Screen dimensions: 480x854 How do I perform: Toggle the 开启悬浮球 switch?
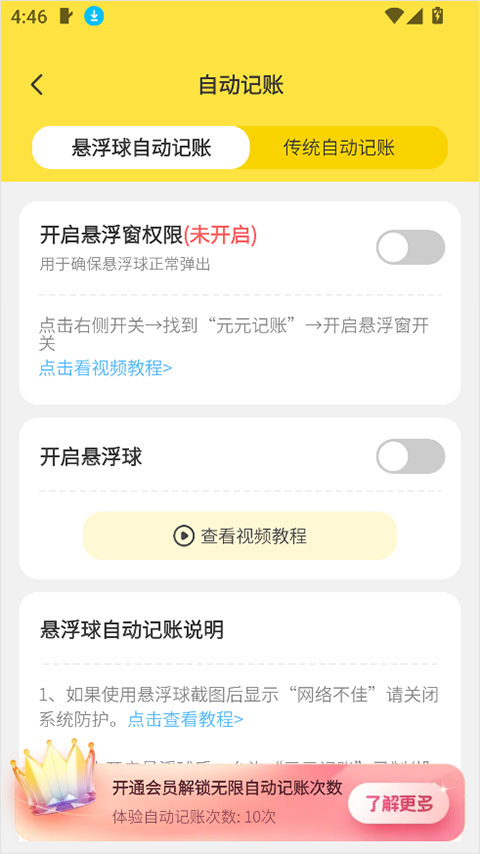(x=410, y=456)
